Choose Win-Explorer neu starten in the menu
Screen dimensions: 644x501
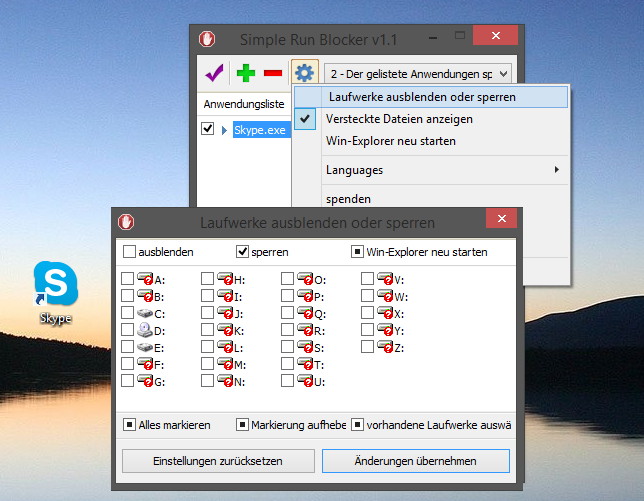(431, 141)
